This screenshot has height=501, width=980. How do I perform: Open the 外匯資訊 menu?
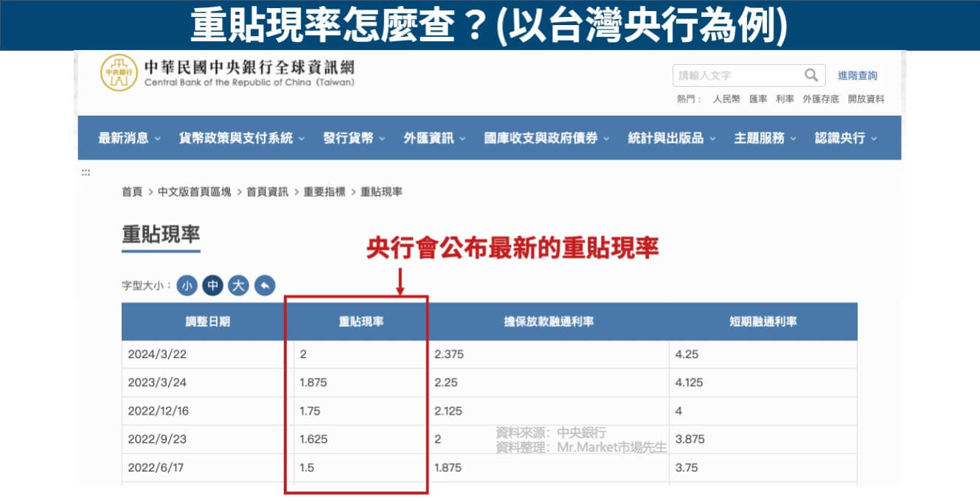(434, 138)
